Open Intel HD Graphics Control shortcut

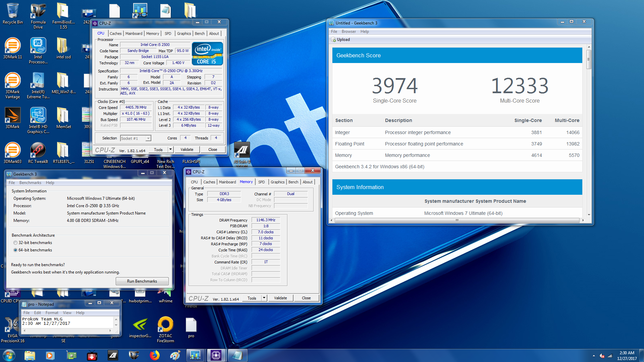38,120
